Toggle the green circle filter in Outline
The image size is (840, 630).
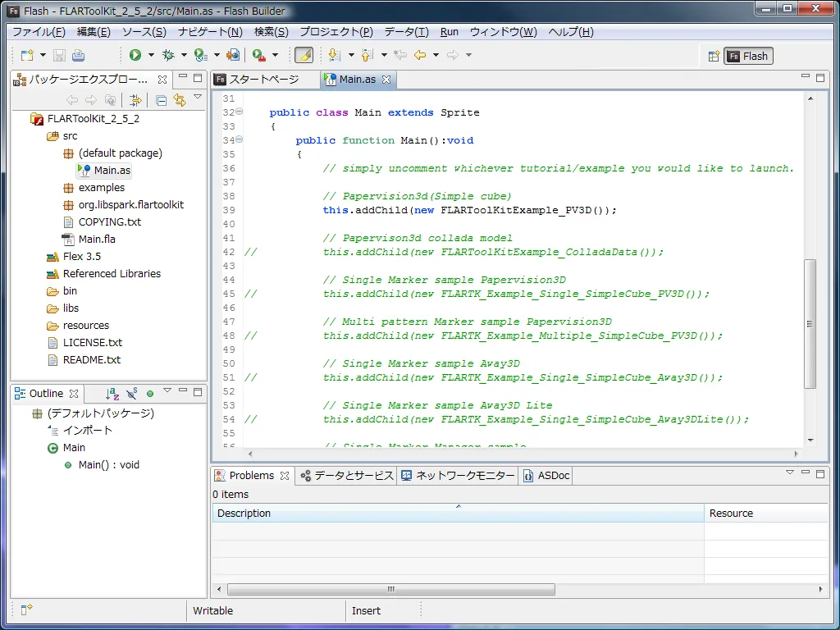[150, 394]
